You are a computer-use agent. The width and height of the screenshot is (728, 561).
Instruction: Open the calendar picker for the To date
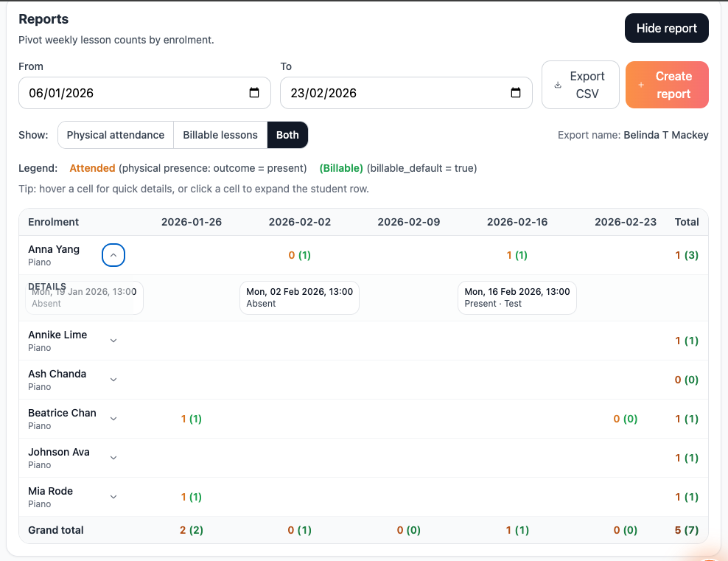pyautogui.click(x=517, y=92)
